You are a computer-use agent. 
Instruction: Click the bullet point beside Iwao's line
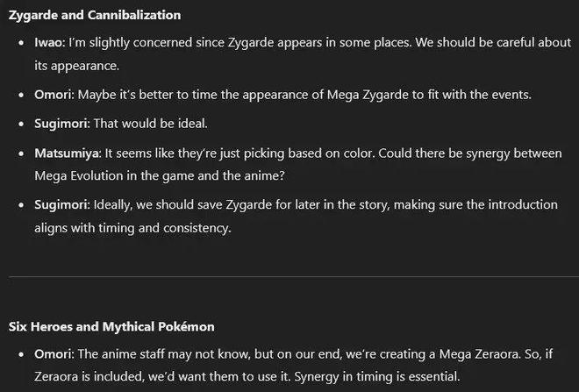click(x=21, y=43)
